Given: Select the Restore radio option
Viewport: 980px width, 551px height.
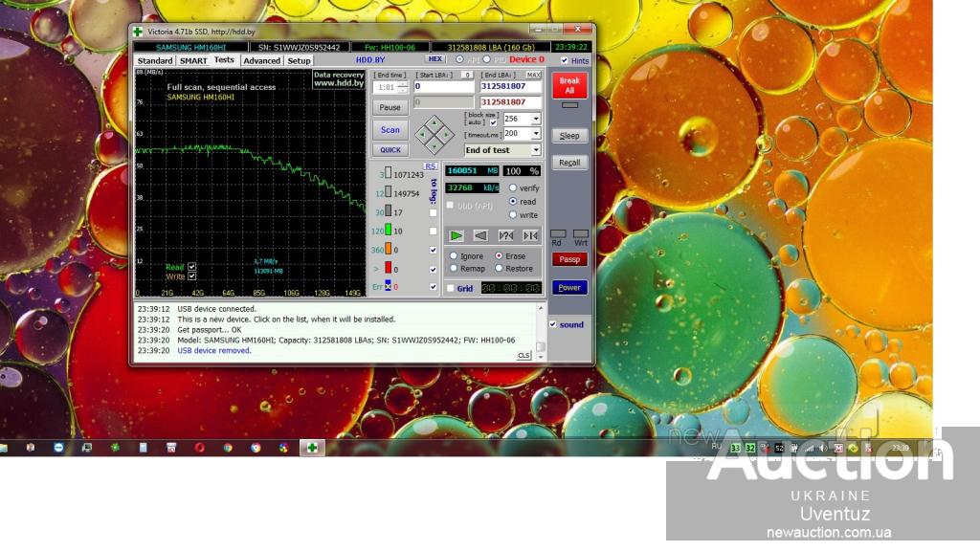Looking at the screenshot, I should [499, 268].
